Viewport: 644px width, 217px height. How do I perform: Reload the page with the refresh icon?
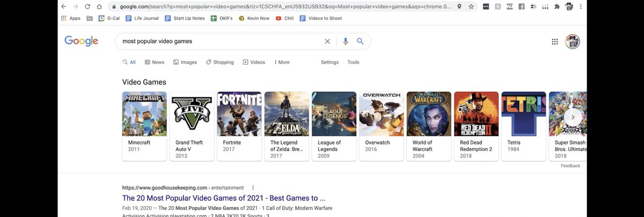click(87, 6)
